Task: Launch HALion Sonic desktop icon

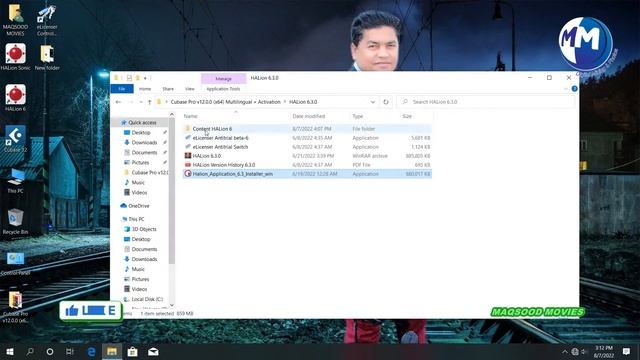Action: tap(16, 57)
